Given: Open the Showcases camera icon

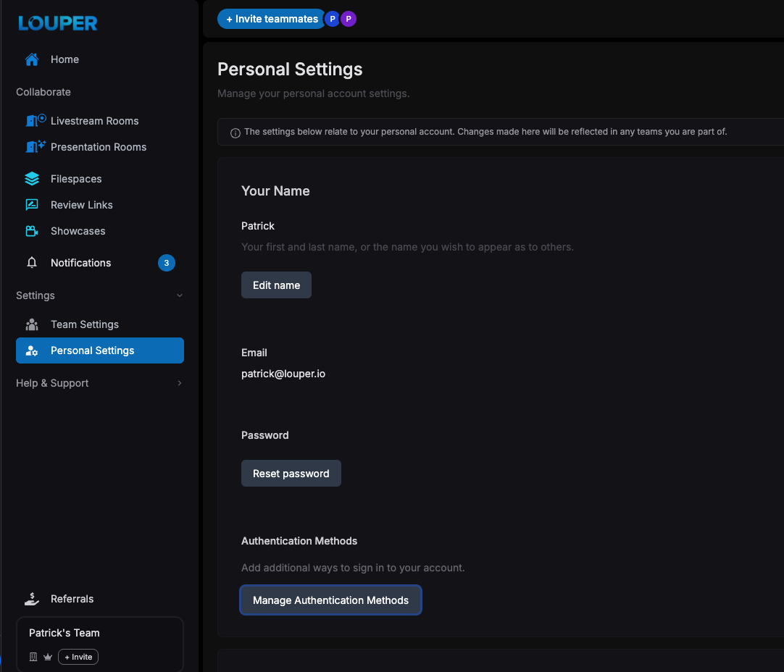Looking at the screenshot, I should click(32, 231).
